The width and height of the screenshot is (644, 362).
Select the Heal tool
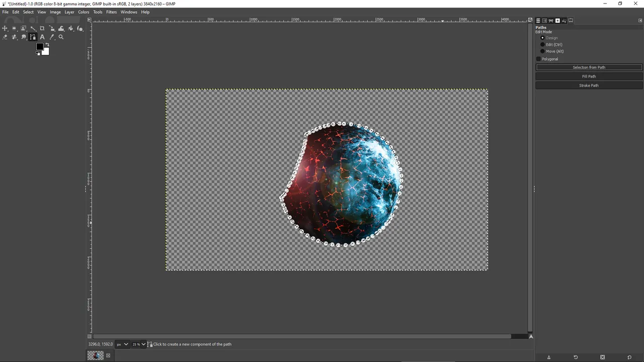coord(14,37)
